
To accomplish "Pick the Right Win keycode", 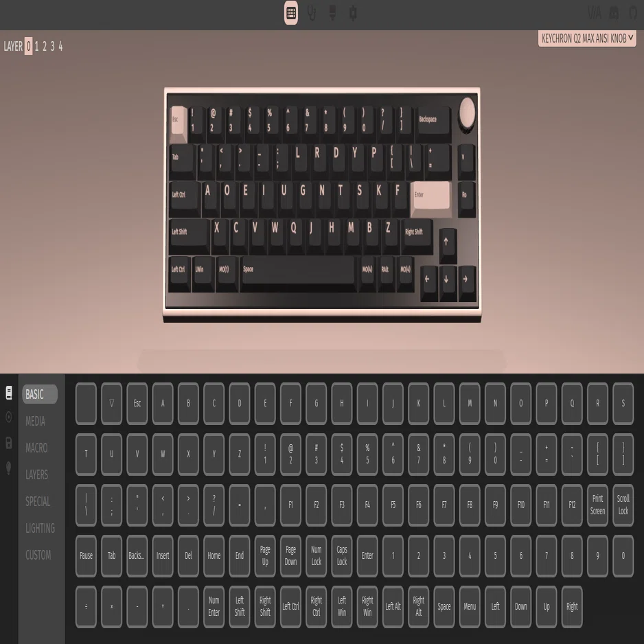I will coord(367,607).
